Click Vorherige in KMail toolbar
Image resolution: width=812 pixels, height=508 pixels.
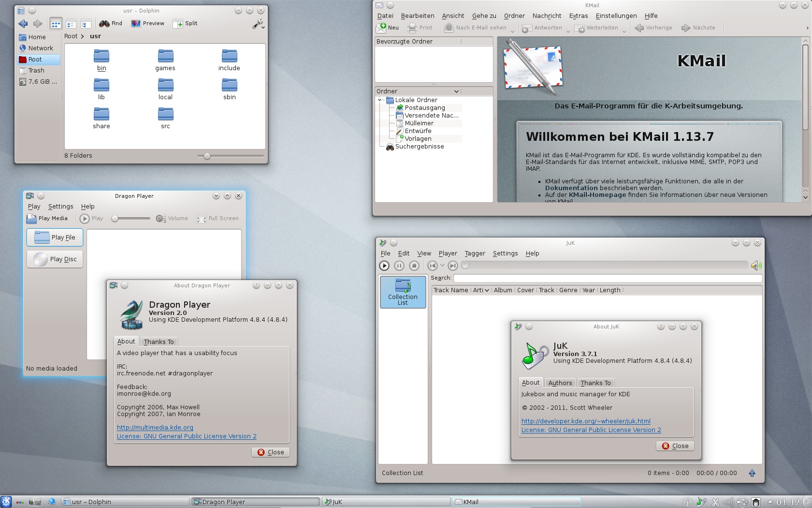653,28
